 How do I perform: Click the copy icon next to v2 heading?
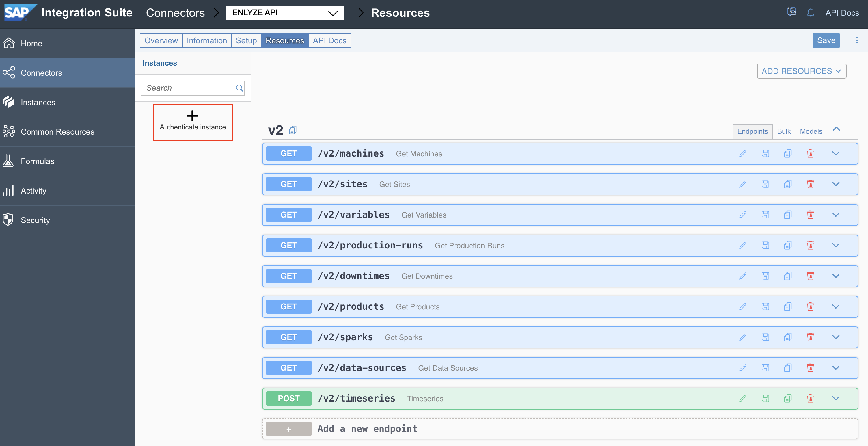pyautogui.click(x=293, y=130)
